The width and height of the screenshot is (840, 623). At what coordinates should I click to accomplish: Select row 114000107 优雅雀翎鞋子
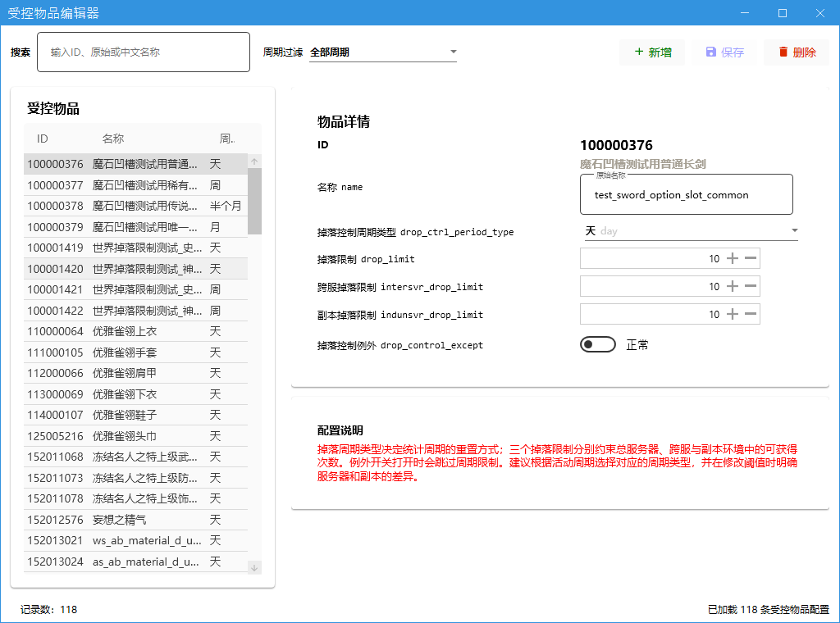click(x=136, y=415)
